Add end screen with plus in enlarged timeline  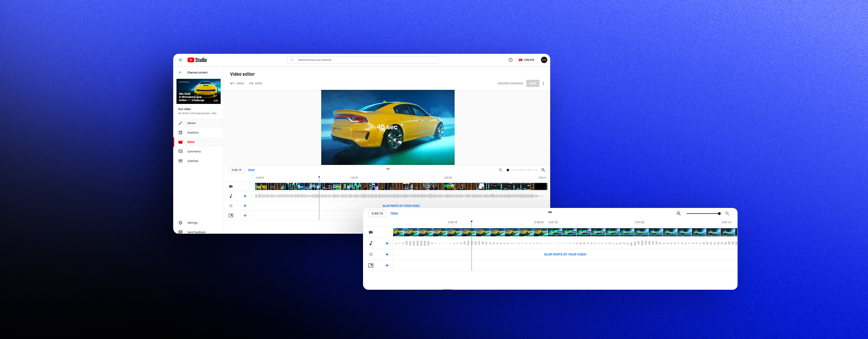tap(387, 266)
